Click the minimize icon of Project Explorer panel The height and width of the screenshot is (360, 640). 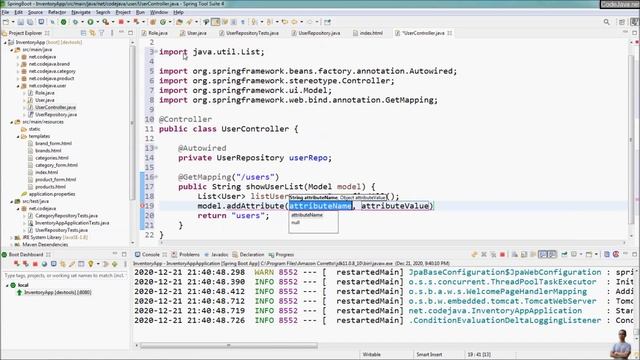(121, 32)
